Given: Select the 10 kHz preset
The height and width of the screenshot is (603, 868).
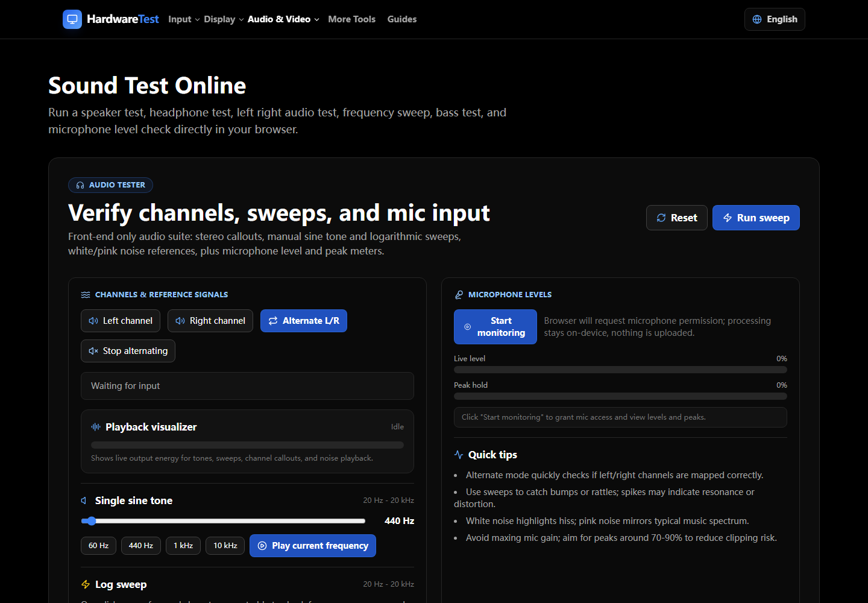Looking at the screenshot, I should (225, 546).
